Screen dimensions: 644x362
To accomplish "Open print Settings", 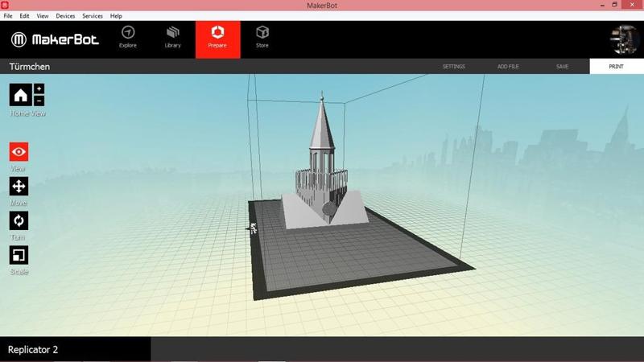I will click(x=454, y=67).
